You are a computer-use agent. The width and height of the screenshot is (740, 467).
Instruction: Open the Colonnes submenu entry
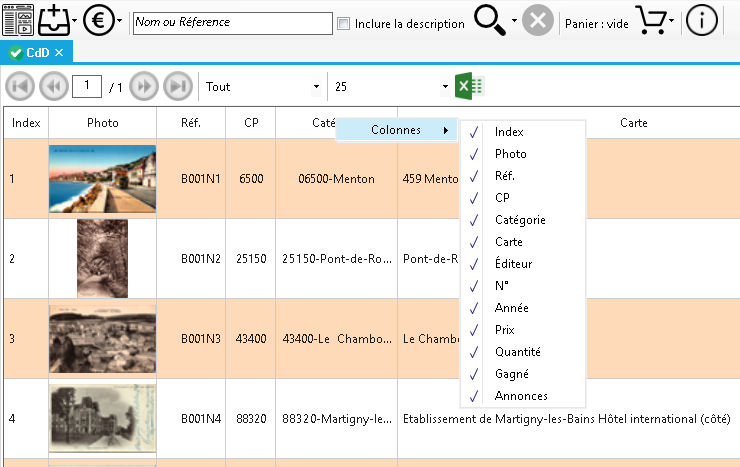(397, 131)
